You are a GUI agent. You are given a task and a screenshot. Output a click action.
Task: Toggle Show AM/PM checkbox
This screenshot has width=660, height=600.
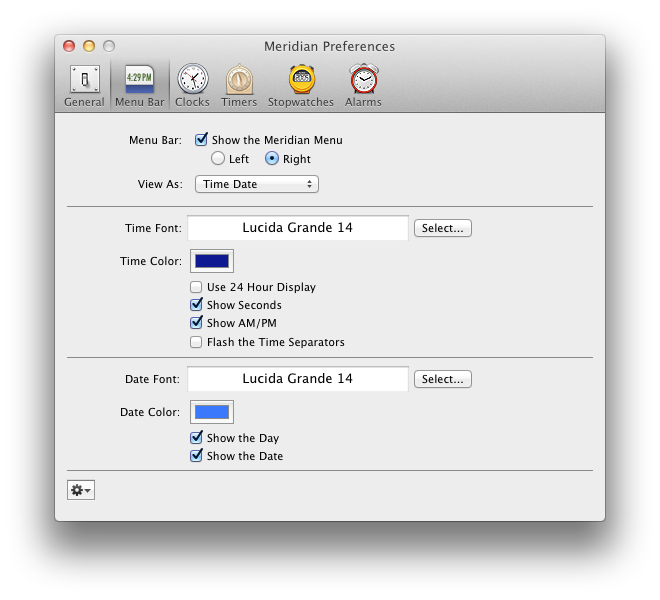pyautogui.click(x=196, y=323)
